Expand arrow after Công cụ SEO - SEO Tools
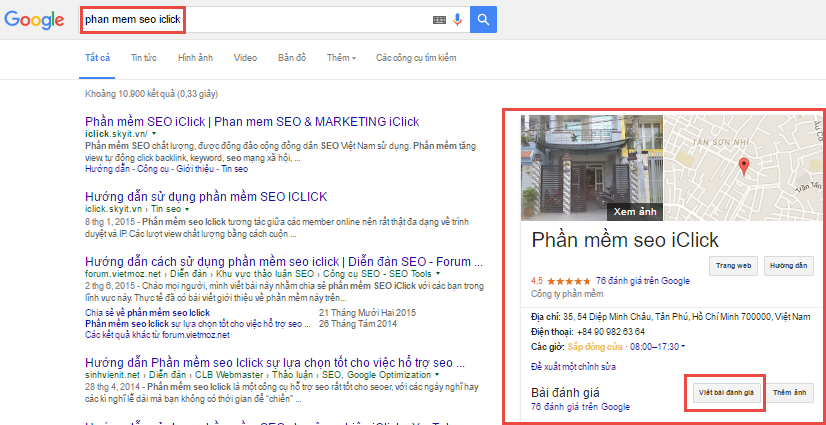 (437, 274)
